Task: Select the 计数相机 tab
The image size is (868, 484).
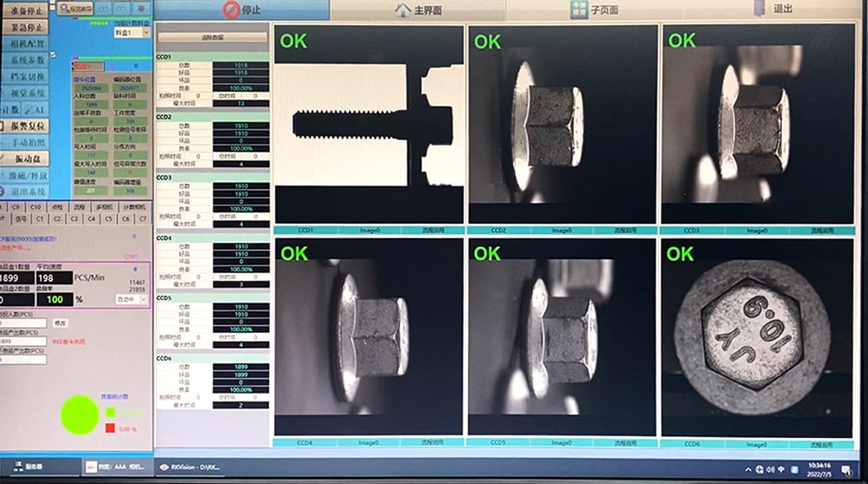Action: tap(134, 207)
